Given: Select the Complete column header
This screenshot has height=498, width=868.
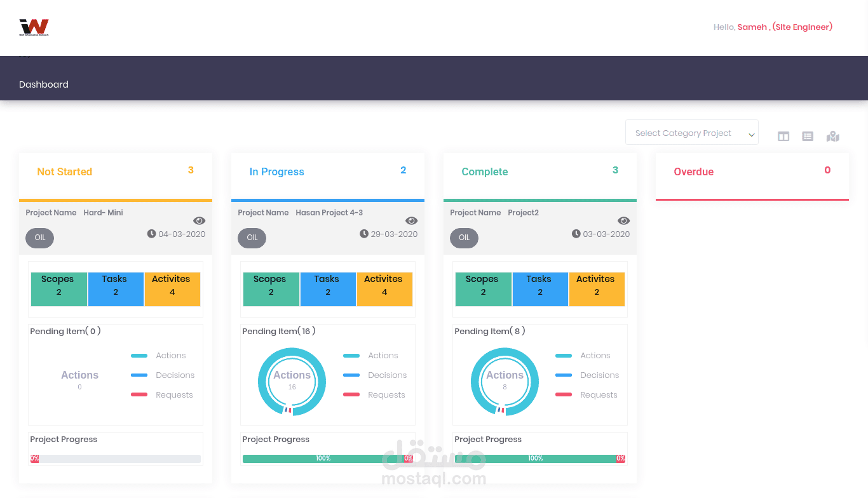Looking at the screenshot, I should click(540, 177).
